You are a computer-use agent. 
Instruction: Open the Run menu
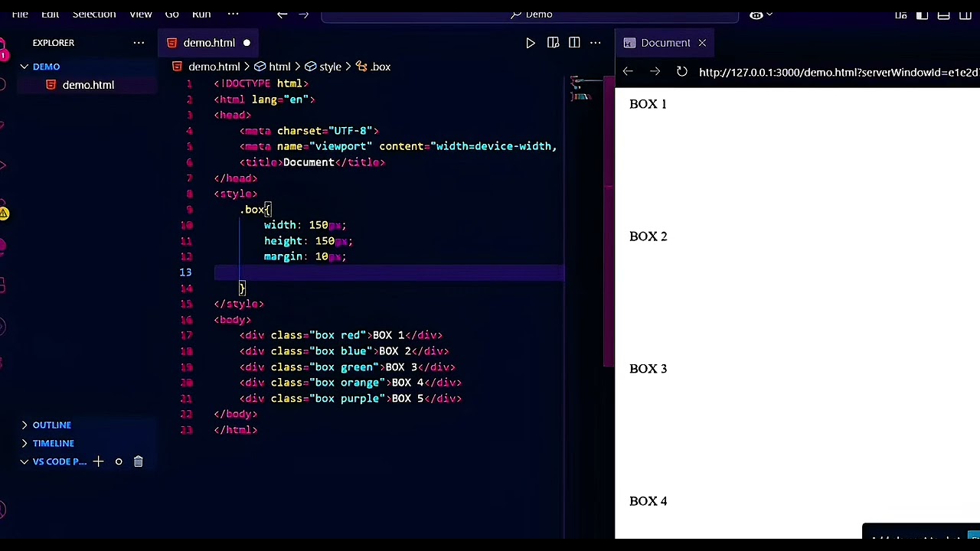[201, 14]
